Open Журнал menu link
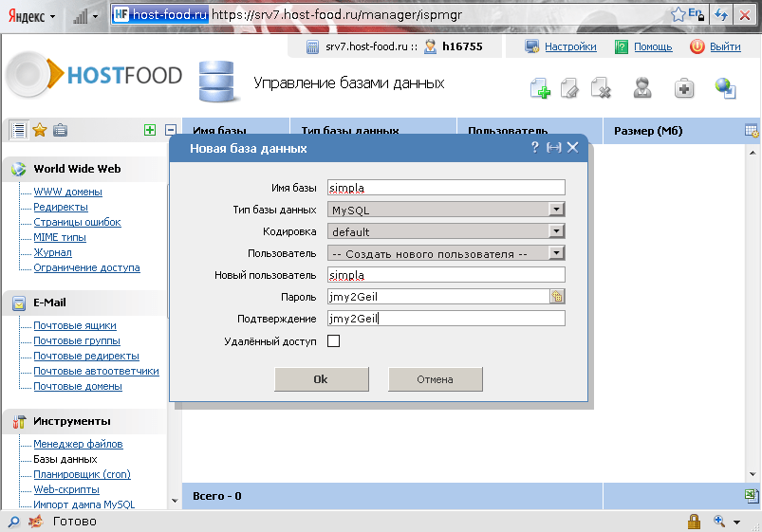Screen dimensions: 762x532 pos(52,252)
